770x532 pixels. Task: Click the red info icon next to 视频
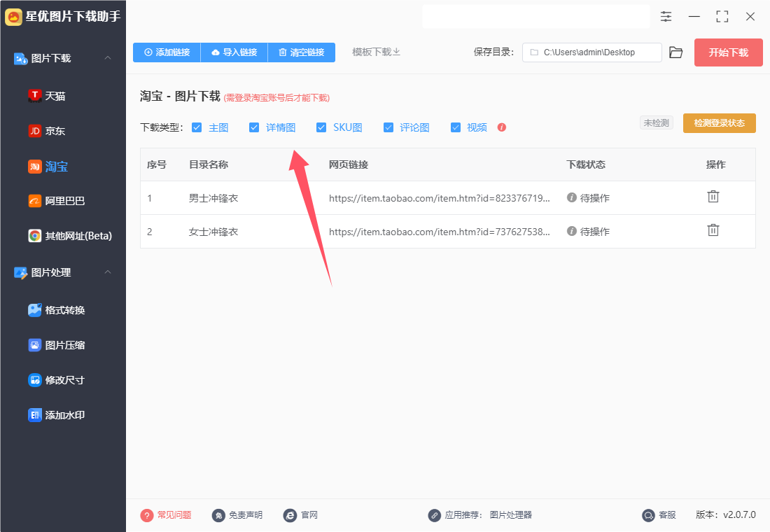pyautogui.click(x=501, y=127)
